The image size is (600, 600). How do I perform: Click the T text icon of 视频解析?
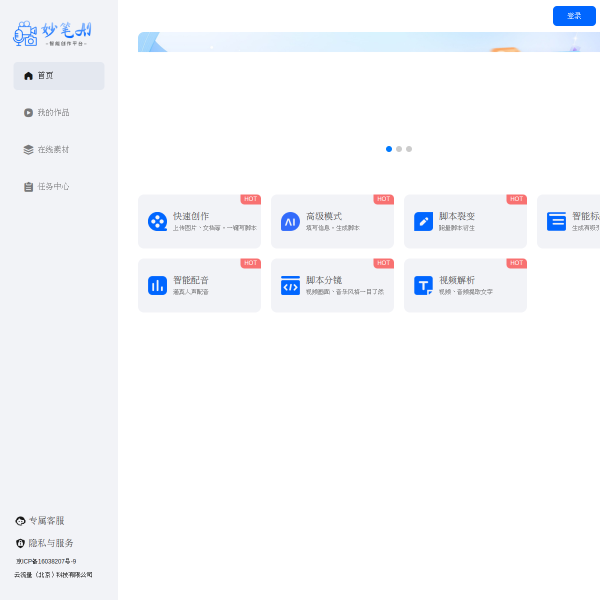click(x=423, y=285)
